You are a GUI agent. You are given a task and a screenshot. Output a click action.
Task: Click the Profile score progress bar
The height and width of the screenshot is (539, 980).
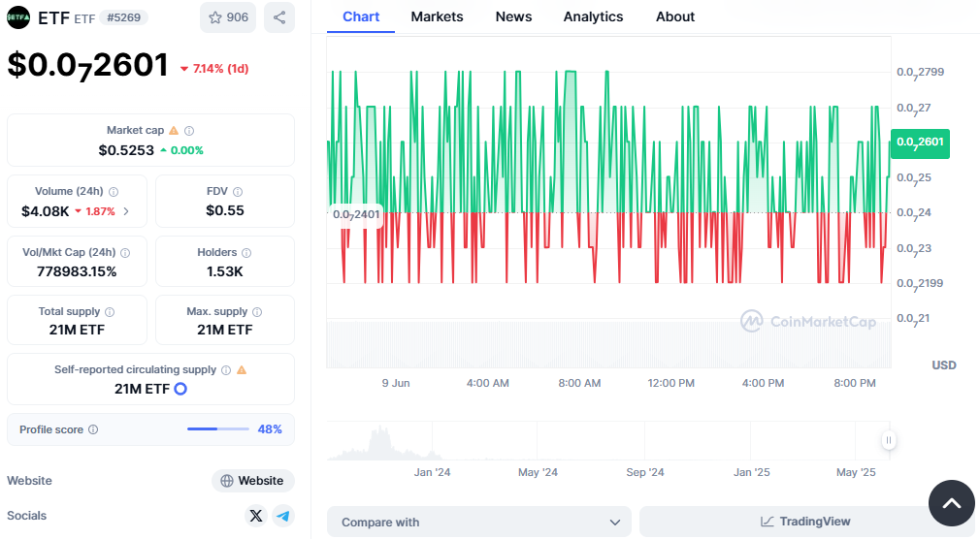pos(216,429)
